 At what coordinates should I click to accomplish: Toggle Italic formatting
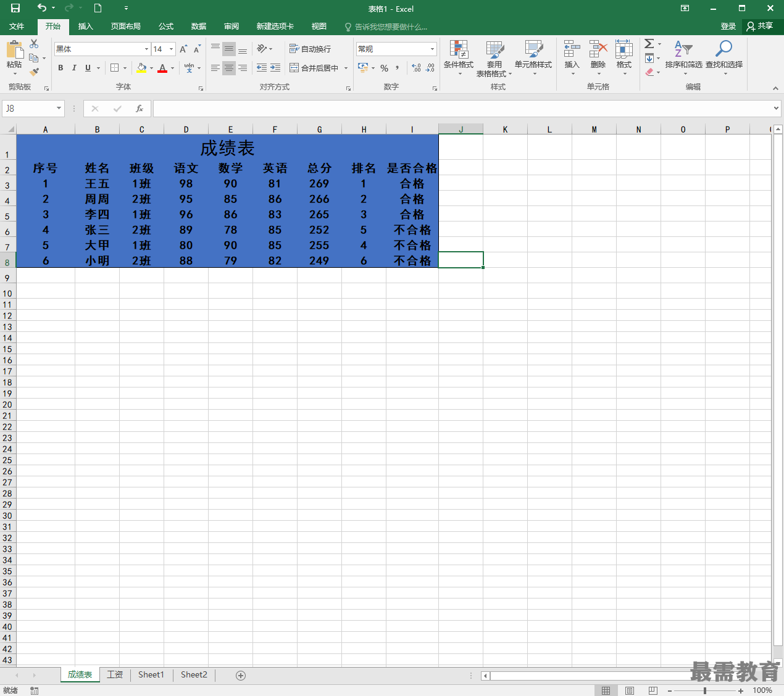tap(74, 68)
